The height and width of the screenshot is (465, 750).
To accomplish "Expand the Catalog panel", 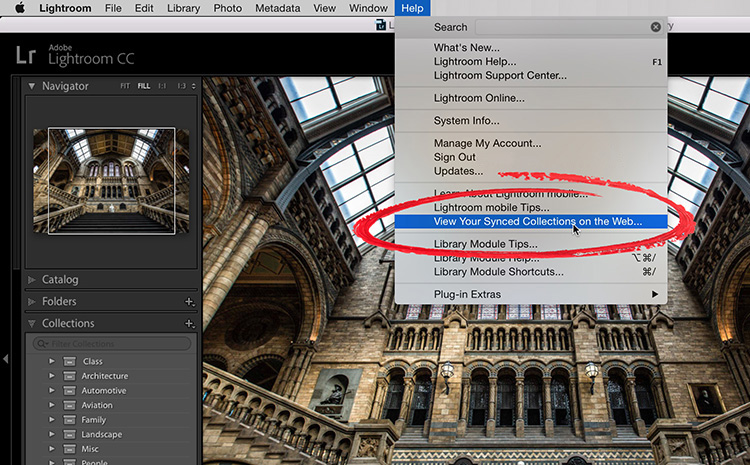I will pyautogui.click(x=32, y=279).
